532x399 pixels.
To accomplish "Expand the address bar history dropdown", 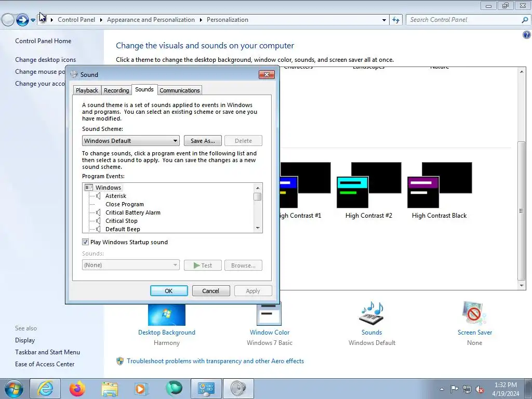I will tap(384, 20).
